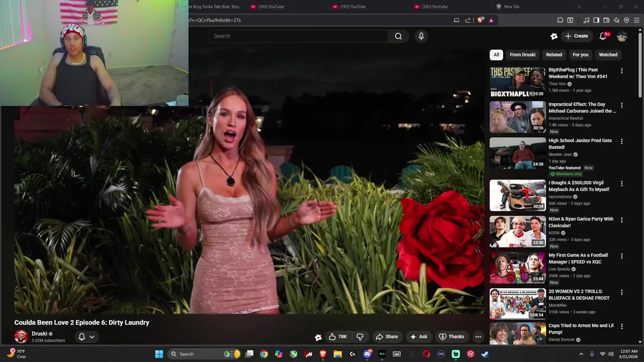Open the 20 Women vs 2 Trolls title
This screenshot has height=362, width=644.
(579, 295)
